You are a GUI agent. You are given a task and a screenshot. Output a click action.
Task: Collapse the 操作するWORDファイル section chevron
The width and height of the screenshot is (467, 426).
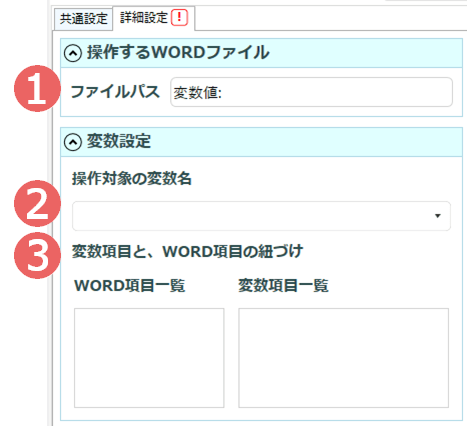[73, 53]
